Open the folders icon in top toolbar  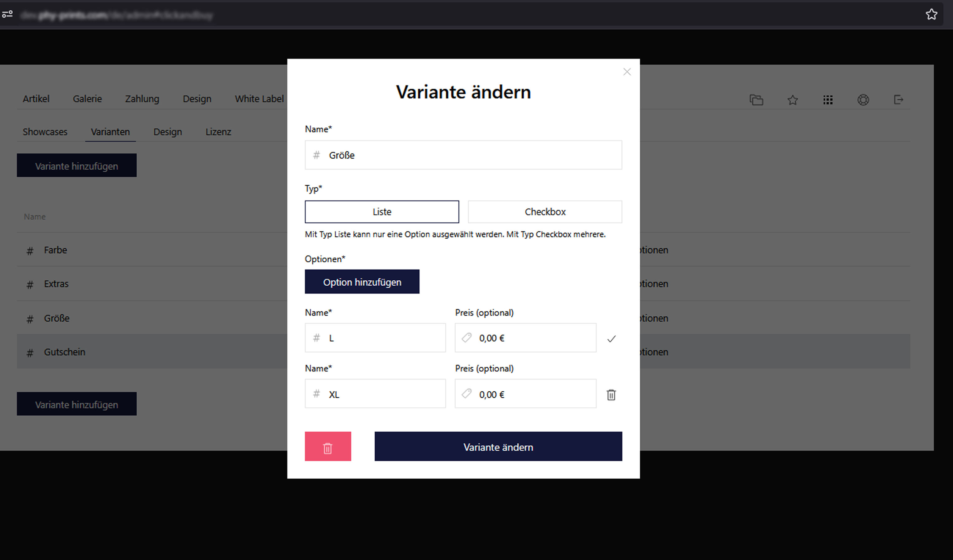(x=756, y=100)
